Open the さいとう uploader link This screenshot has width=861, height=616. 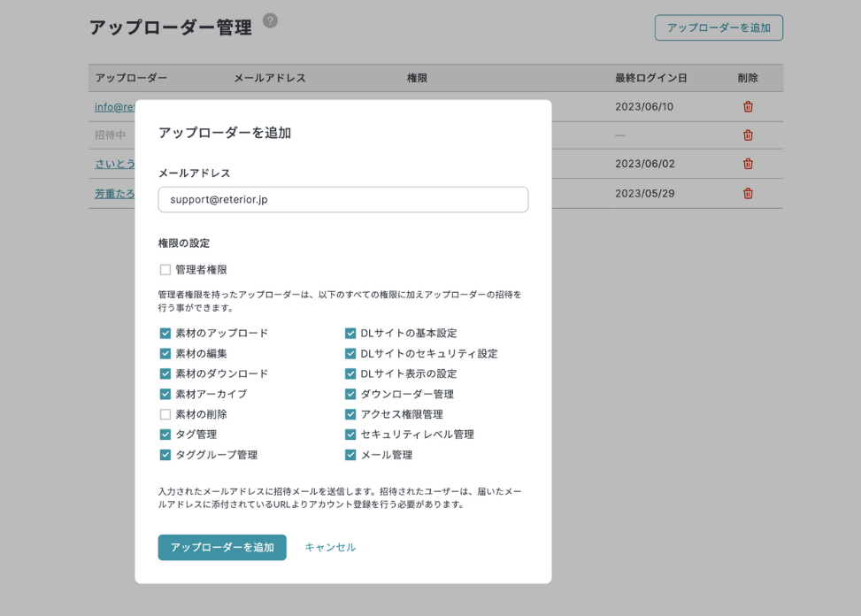(x=114, y=164)
